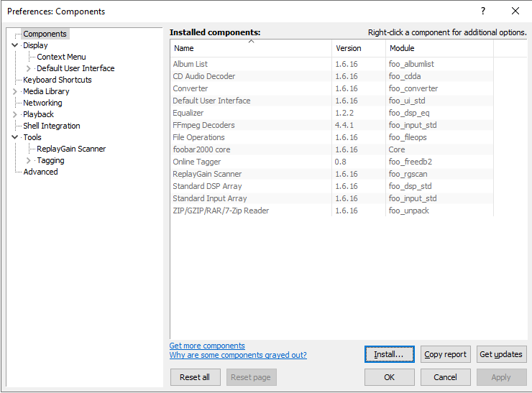Select Keyboard Shortcuts in the tree
Viewport: 532px width, 393px height.
pos(57,80)
